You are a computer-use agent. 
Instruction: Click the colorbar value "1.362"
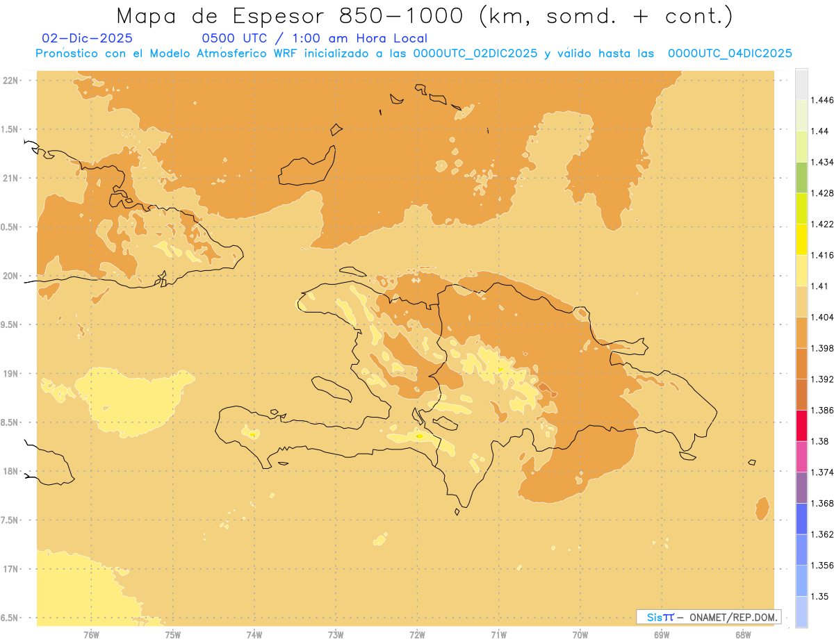pos(821,534)
